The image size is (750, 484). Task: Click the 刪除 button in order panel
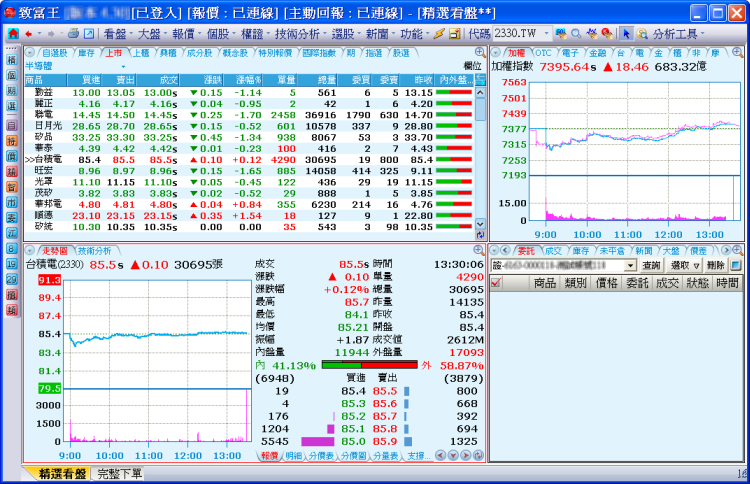point(715,266)
